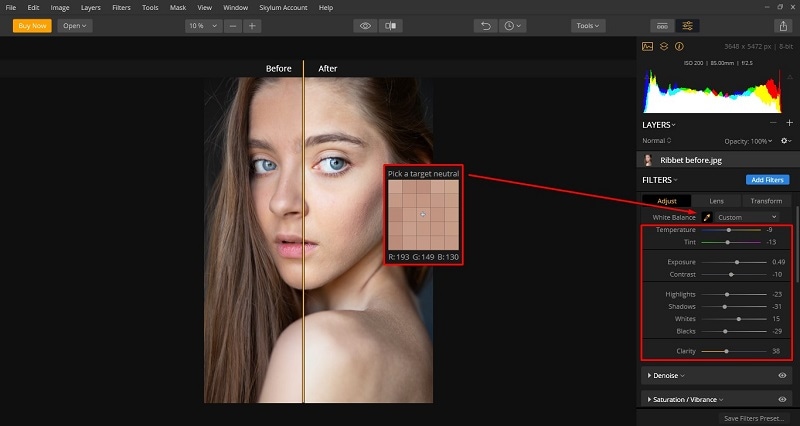Show the Looks filmstrip panel icon
This screenshot has width=800, height=426.
click(662, 26)
